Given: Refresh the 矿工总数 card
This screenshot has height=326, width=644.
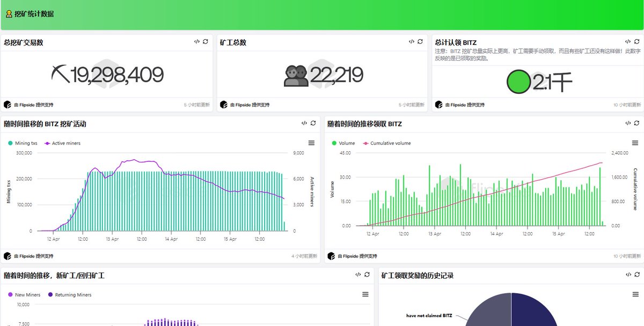Looking at the screenshot, I should (420, 42).
